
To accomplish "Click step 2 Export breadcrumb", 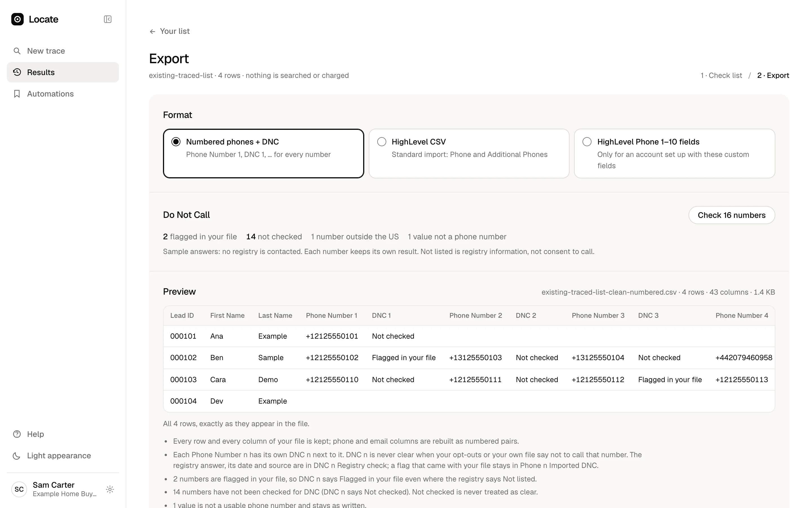I will pyautogui.click(x=773, y=75).
